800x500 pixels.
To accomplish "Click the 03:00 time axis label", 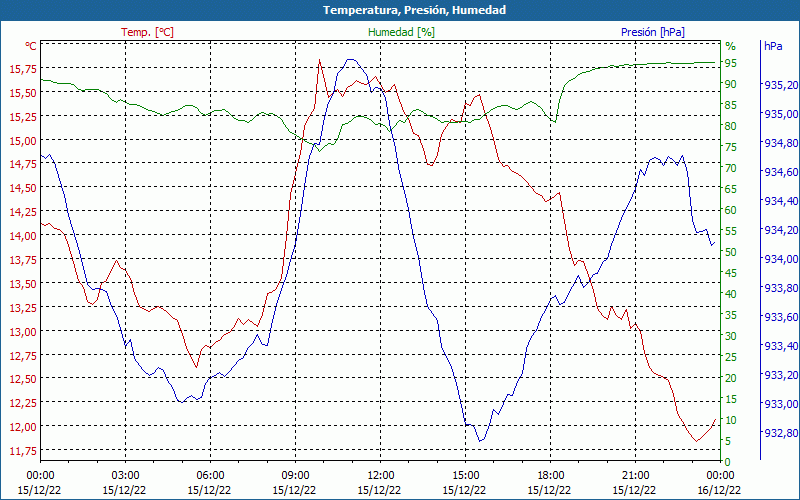I will (x=125, y=476).
